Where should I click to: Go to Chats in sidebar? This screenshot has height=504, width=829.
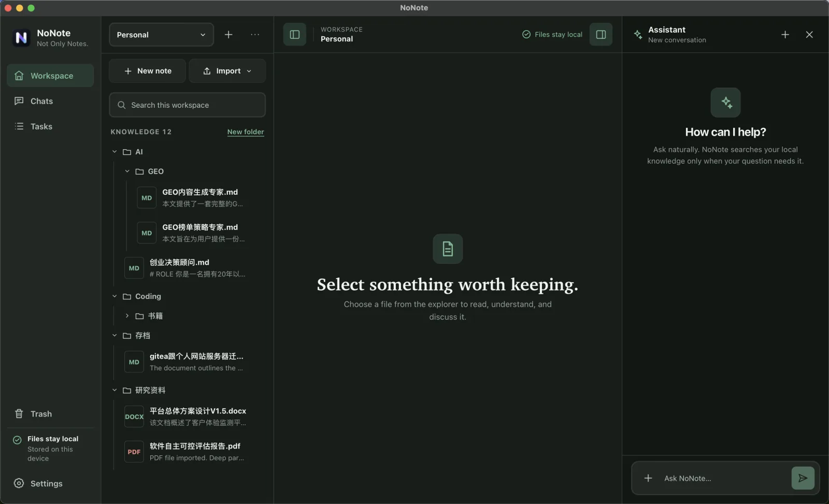pyautogui.click(x=50, y=101)
